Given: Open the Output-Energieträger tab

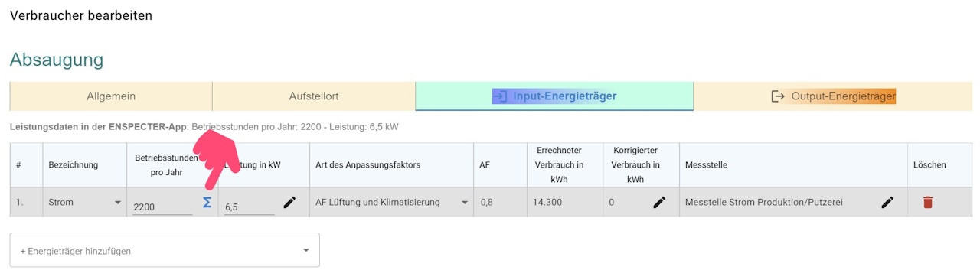Looking at the screenshot, I should point(833,96).
